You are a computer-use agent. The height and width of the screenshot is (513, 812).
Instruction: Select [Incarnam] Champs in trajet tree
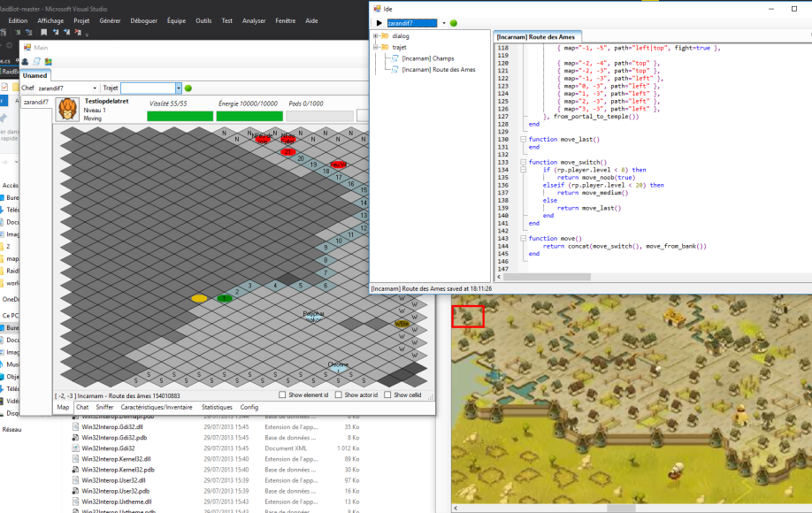click(x=428, y=58)
